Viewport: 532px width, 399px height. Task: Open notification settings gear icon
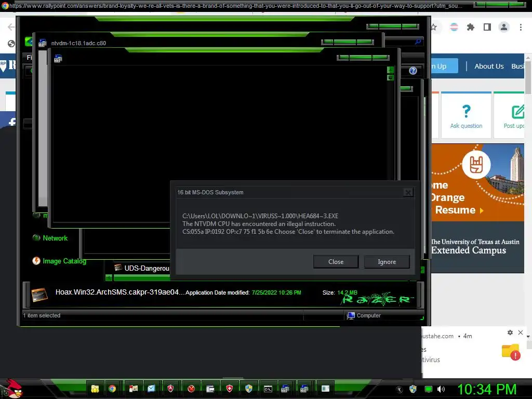(510, 332)
